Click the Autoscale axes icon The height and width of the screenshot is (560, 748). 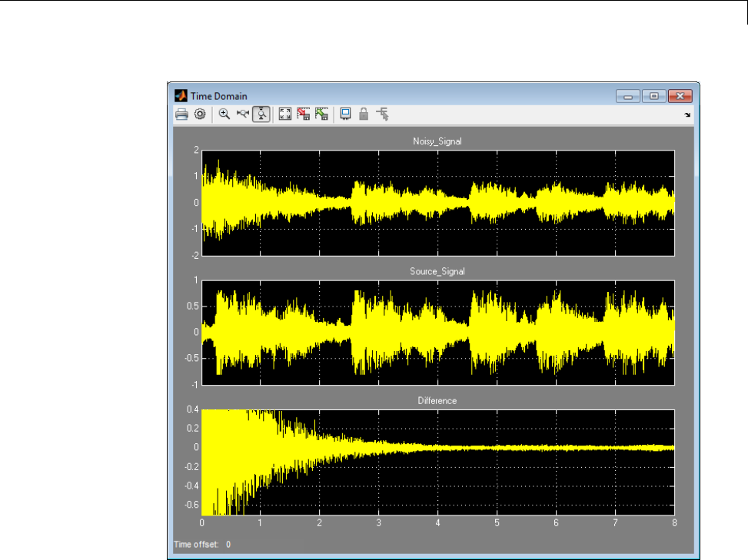tap(285, 114)
